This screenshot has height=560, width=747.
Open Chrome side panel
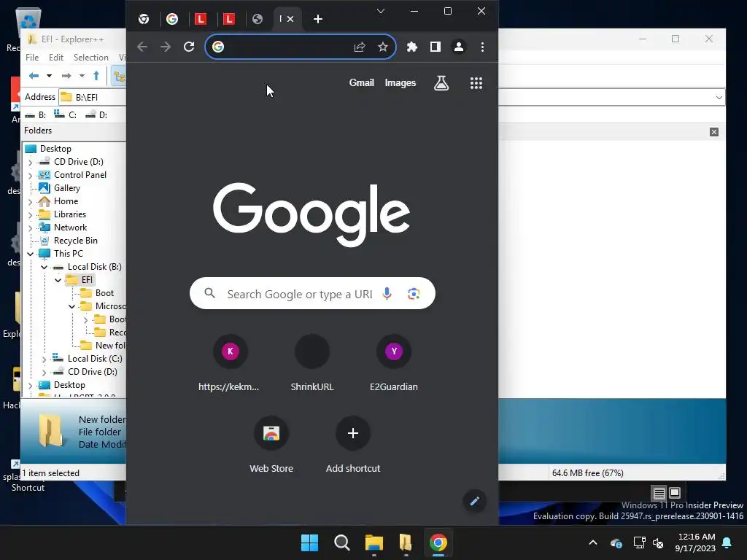(x=436, y=47)
